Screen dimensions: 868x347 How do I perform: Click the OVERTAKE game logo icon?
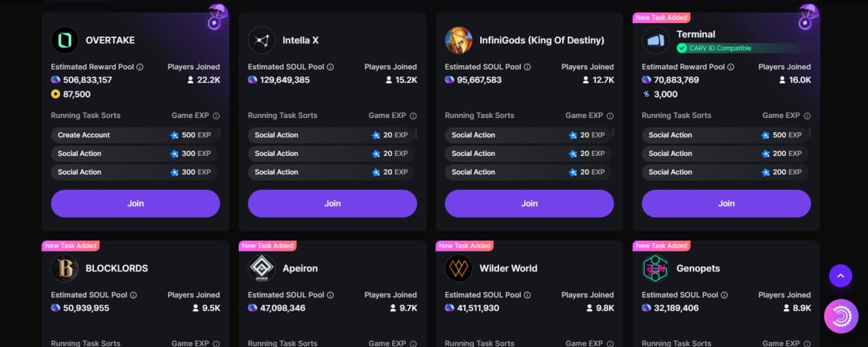tap(64, 40)
